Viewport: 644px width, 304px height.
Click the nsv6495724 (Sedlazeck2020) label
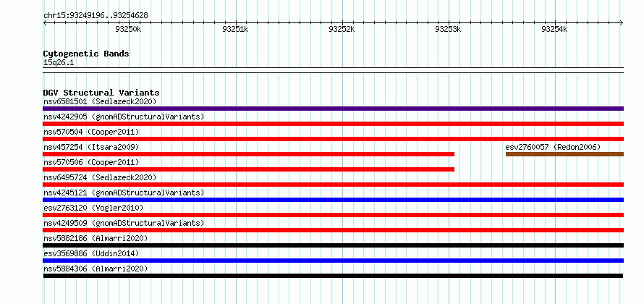100,177
